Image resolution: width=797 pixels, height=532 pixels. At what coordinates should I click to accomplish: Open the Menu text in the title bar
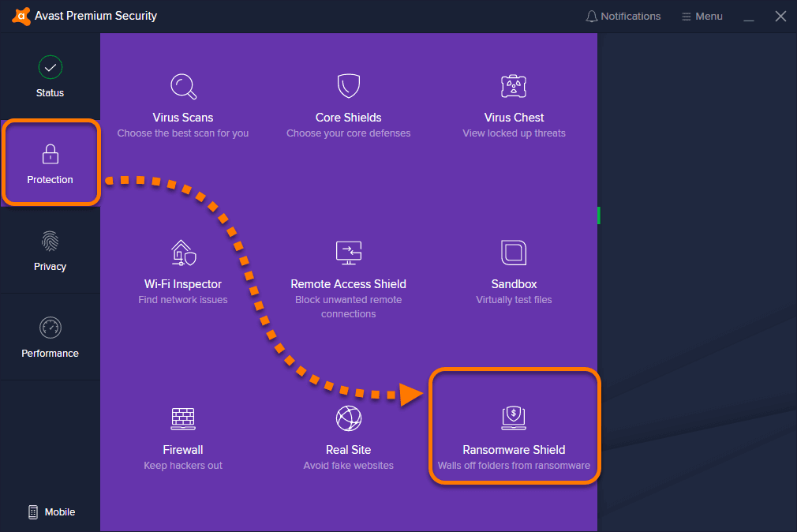pos(709,17)
